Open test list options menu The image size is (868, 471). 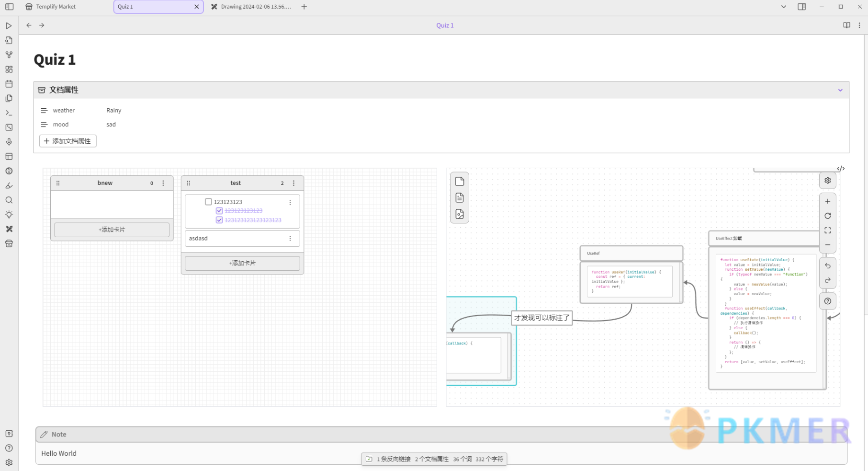coord(294,183)
